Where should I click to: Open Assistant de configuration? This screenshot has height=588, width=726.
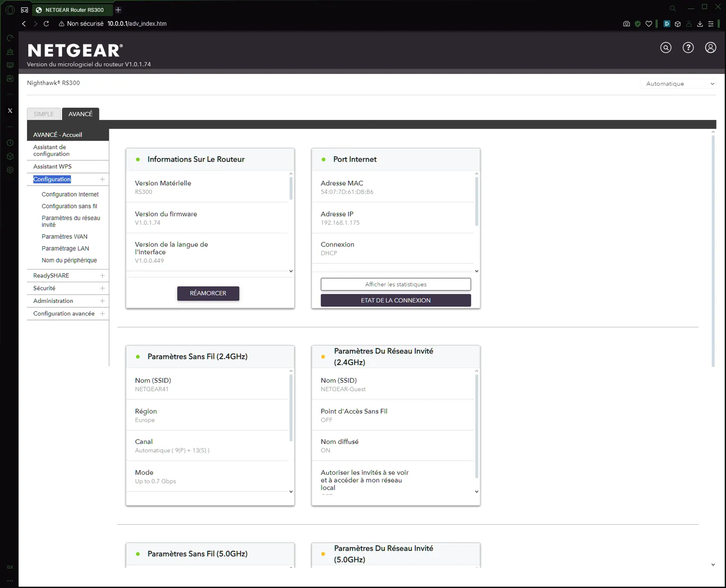tap(68, 150)
